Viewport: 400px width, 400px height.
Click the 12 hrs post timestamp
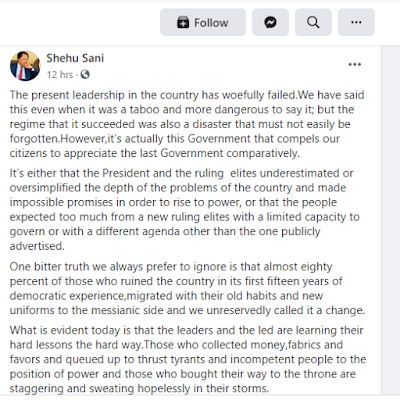(60, 74)
